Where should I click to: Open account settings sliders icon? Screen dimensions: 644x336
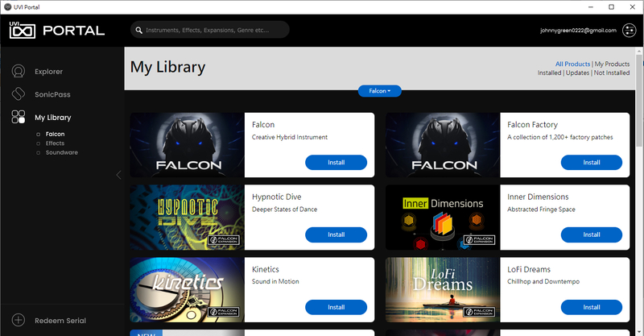(629, 30)
